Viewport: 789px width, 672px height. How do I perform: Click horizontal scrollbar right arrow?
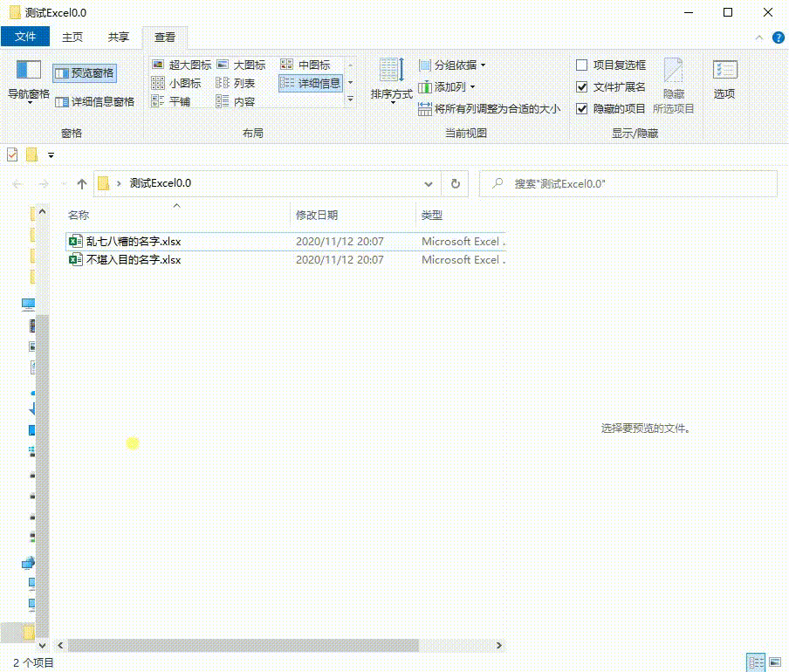pos(499,645)
